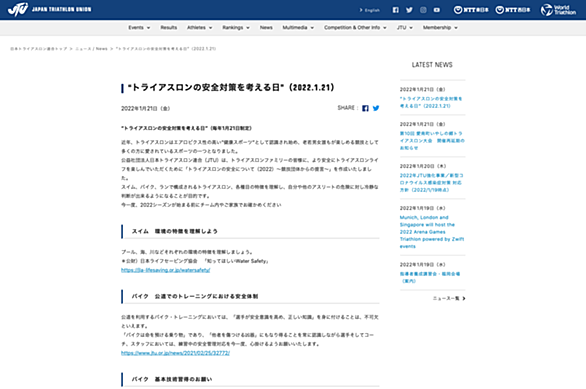
Task: Open the News menu item
Action: pyautogui.click(x=266, y=28)
